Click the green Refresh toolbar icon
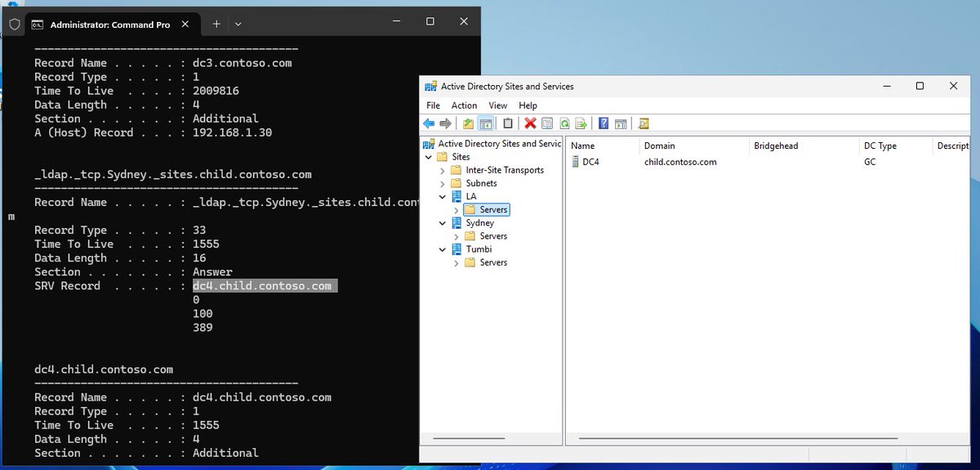This screenshot has width=980, height=470. [x=564, y=123]
